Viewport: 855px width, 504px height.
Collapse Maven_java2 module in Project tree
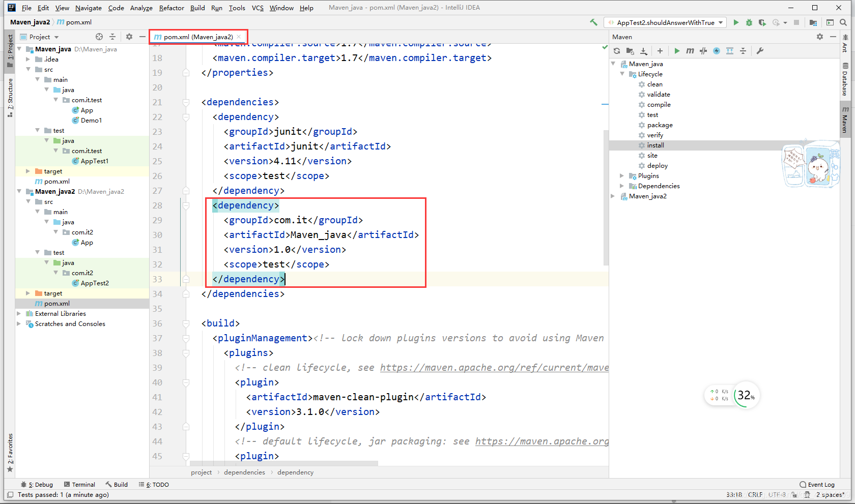(x=19, y=192)
